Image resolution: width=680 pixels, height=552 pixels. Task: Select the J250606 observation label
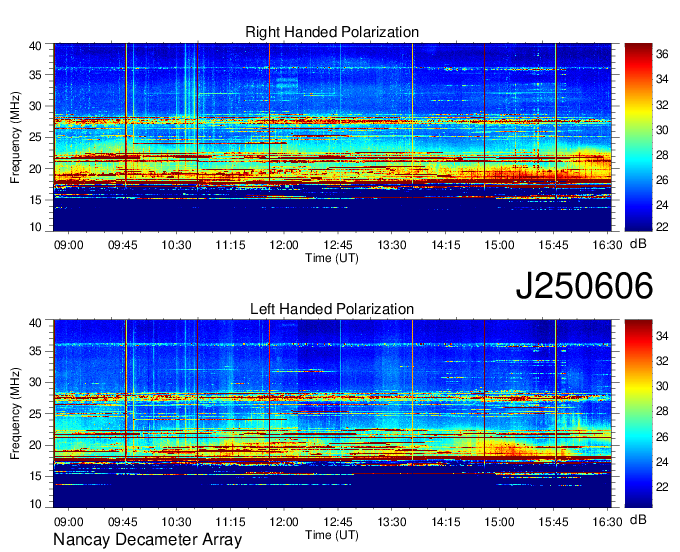[x=584, y=286]
